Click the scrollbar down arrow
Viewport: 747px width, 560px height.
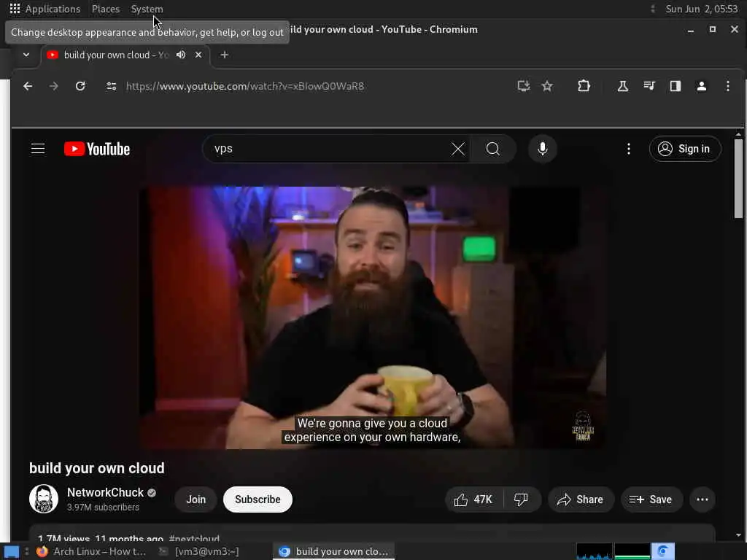pos(738,535)
